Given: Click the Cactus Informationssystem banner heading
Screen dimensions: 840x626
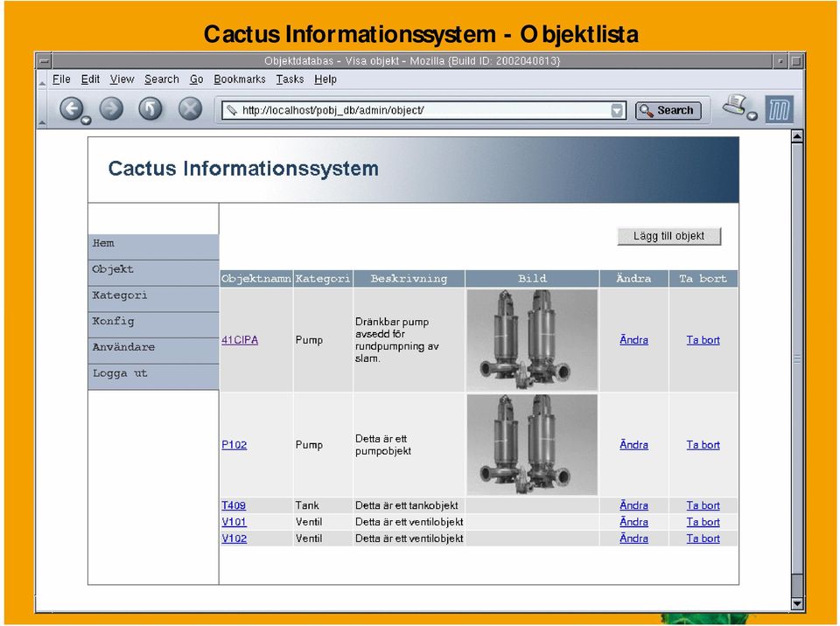Looking at the screenshot, I should (x=243, y=169).
